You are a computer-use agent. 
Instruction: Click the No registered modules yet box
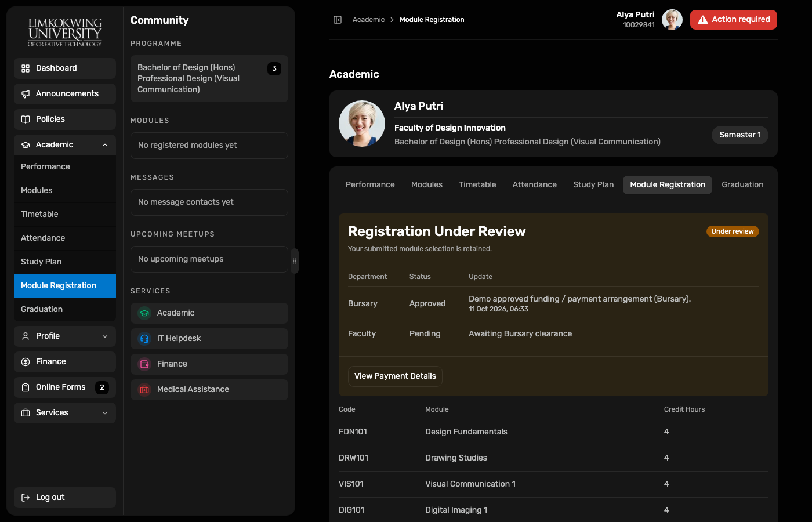209,146
